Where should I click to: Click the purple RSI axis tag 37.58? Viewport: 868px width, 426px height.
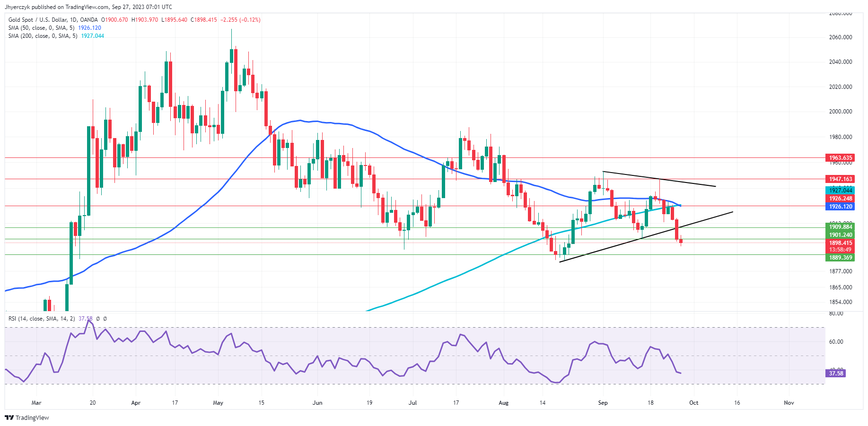[836, 374]
